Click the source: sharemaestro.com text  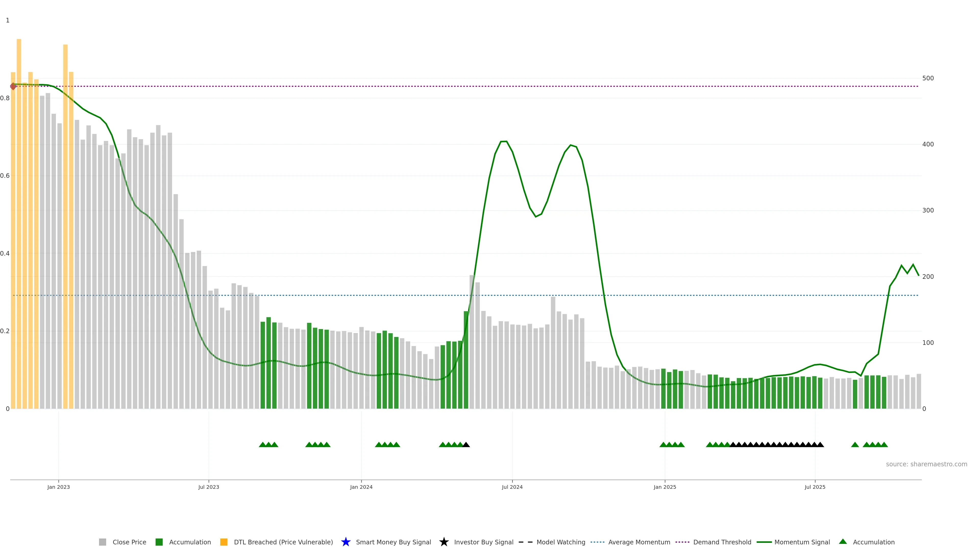pyautogui.click(x=926, y=464)
